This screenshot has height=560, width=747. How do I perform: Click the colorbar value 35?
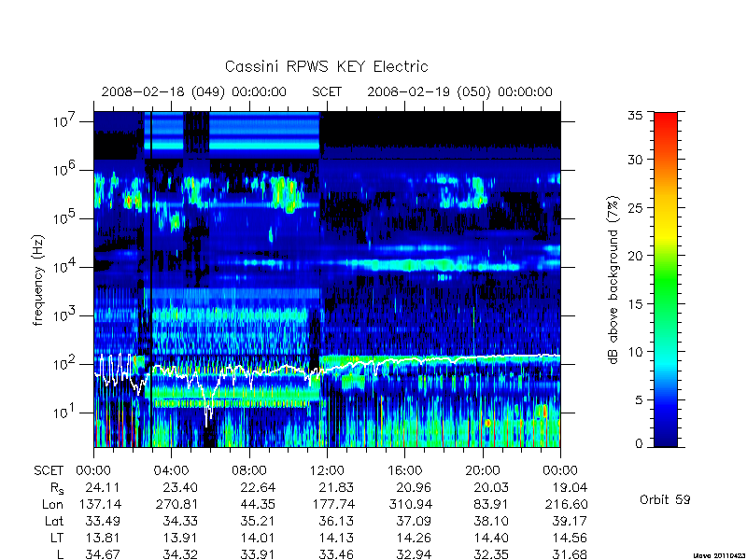[635, 116]
